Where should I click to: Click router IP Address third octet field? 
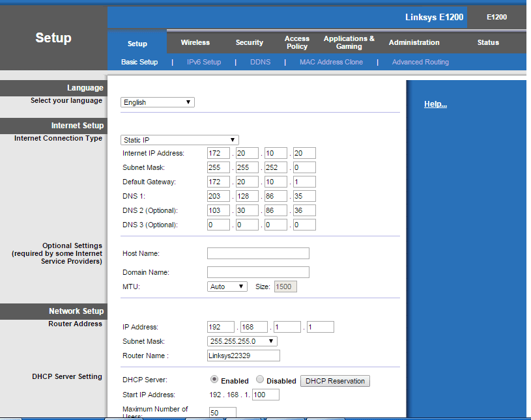[x=287, y=327]
